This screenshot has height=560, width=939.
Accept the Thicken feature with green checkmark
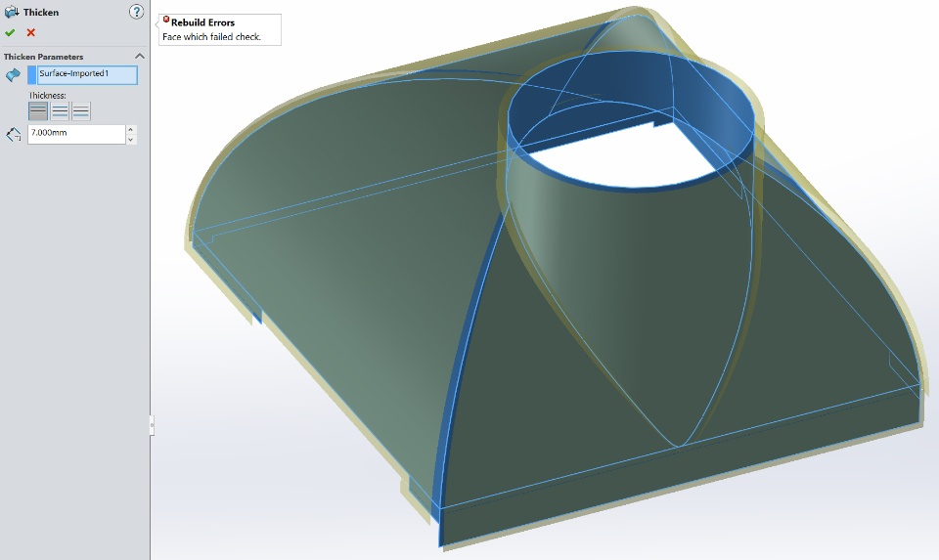pyautogui.click(x=10, y=32)
